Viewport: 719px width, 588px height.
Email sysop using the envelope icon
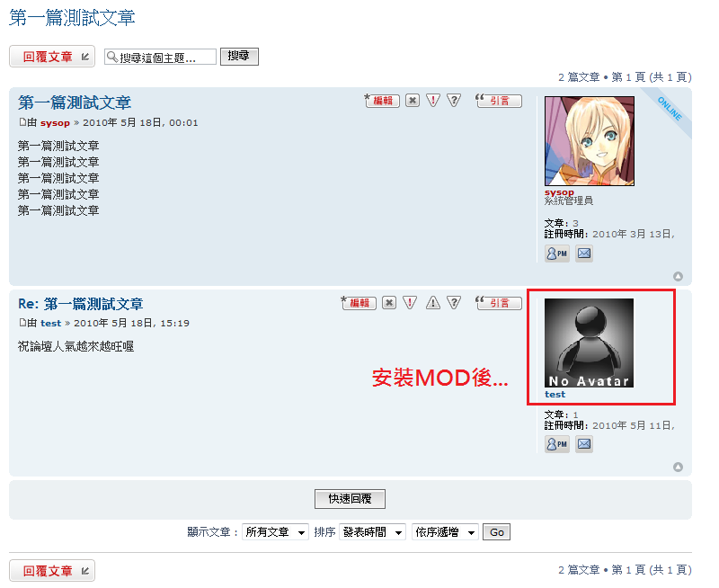[x=584, y=254]
